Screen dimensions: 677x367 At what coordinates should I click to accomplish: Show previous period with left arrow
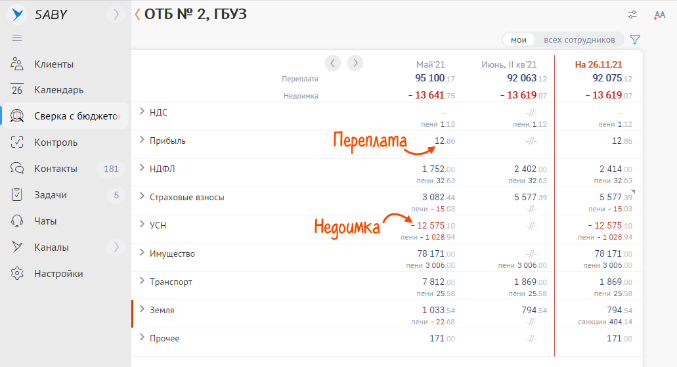[332, 63]
